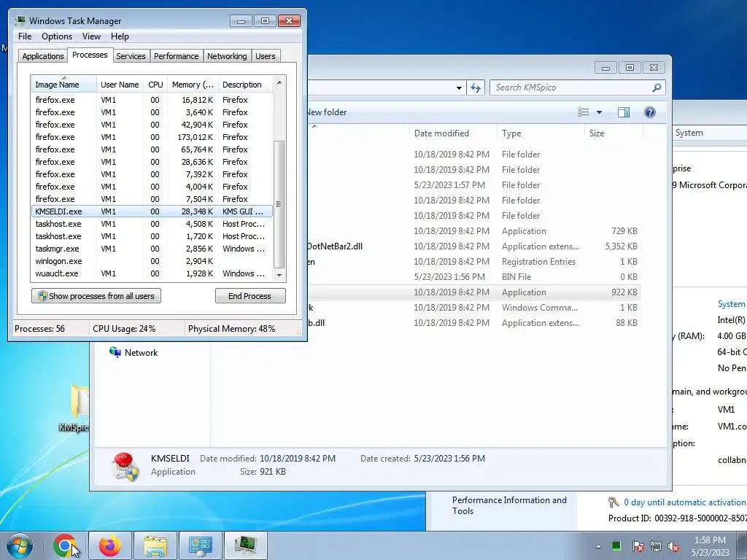Click the KMSELDI icon in the details pane
This screenshot has width=747, height=560.
pyautogui.click(x=125, y=466)
